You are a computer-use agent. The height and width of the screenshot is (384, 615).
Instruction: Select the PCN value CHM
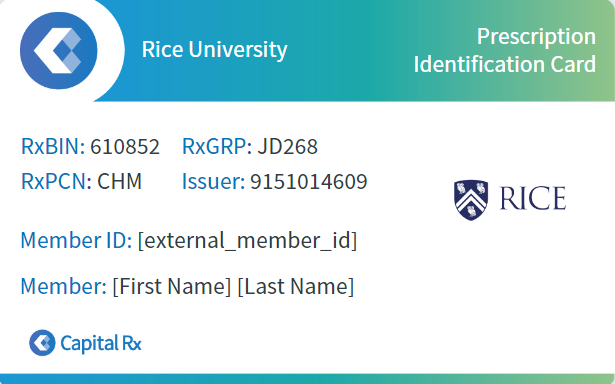coord(119,182)
